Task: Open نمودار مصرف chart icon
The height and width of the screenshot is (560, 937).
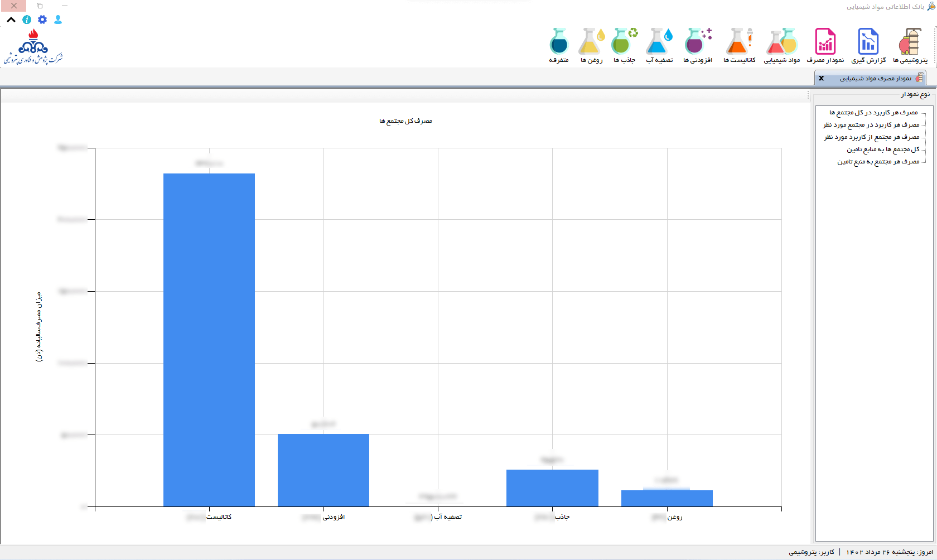Action: coord(825,46)
